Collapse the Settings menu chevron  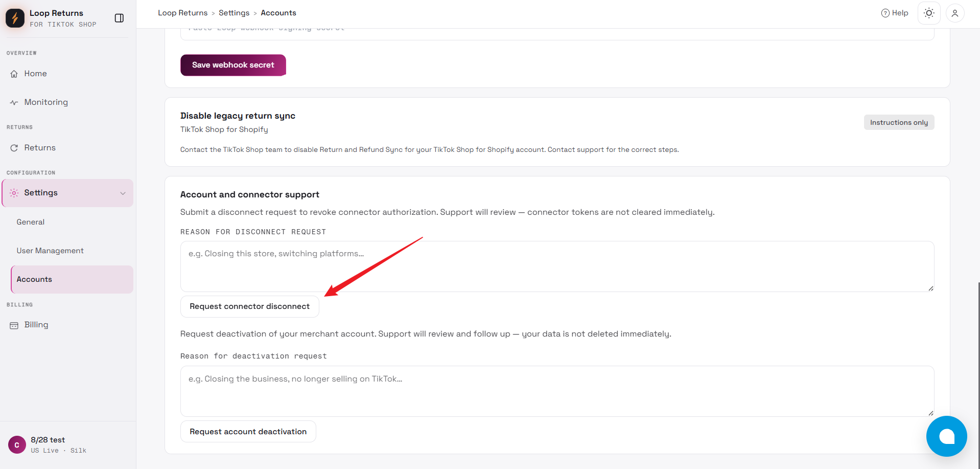[x=123, y=193]
